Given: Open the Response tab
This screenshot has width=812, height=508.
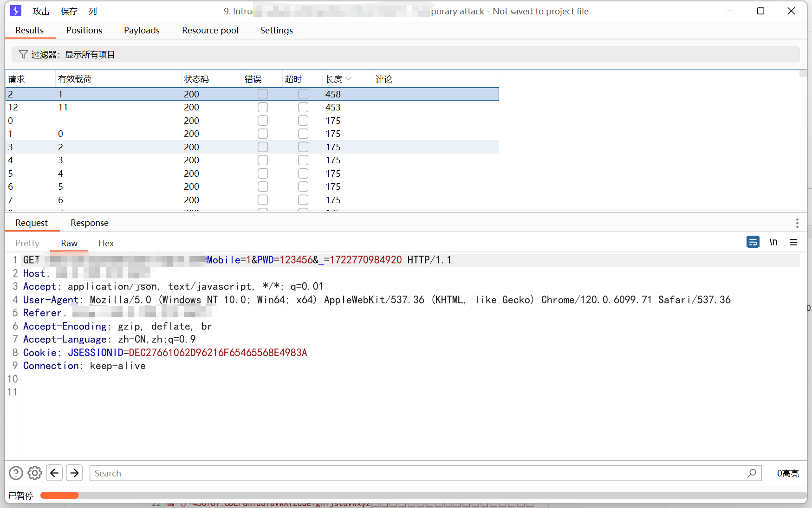Looking at the screenshot, I should [89, 223].
